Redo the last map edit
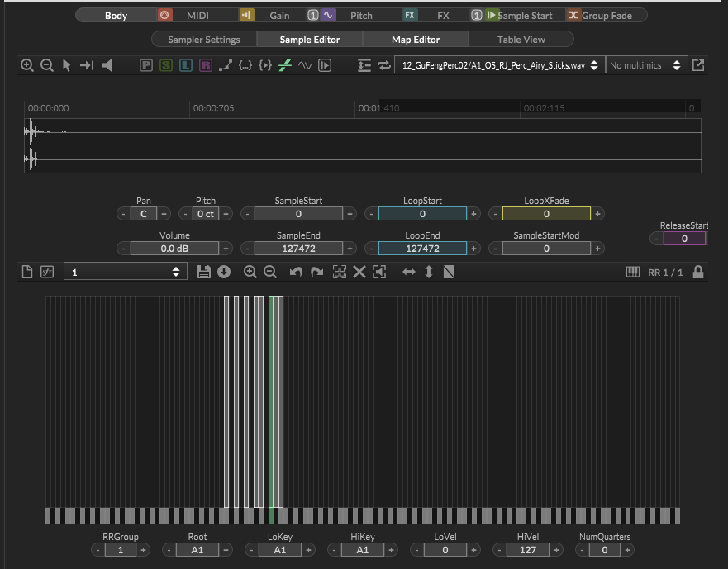The image size is (728, 569). coord(316,272)
